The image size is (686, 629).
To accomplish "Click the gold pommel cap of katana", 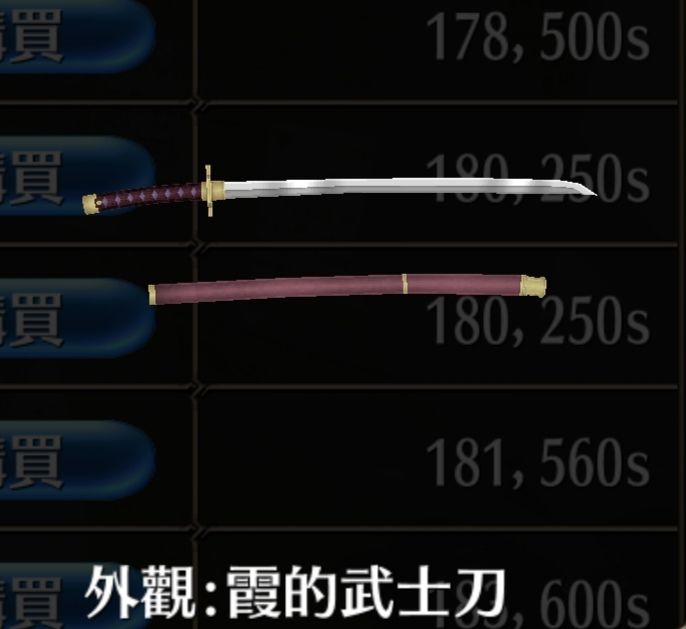I will pyautogui.click(x=91, y=204).
